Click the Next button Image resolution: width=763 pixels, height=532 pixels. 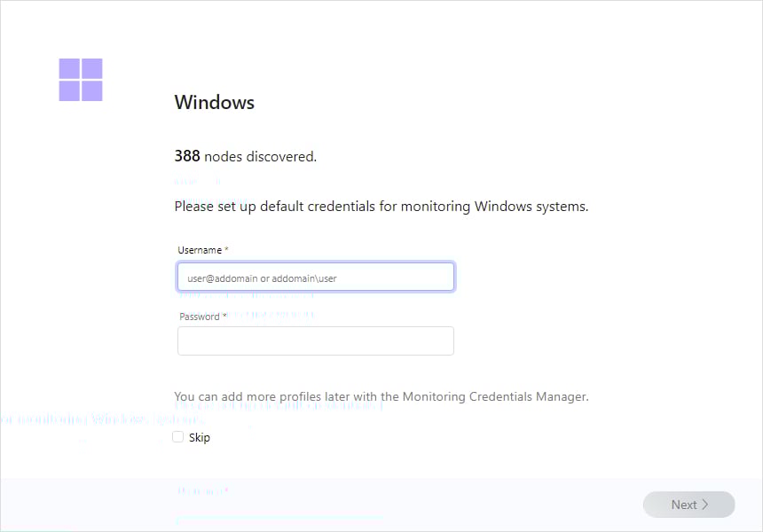coord(688,505)
